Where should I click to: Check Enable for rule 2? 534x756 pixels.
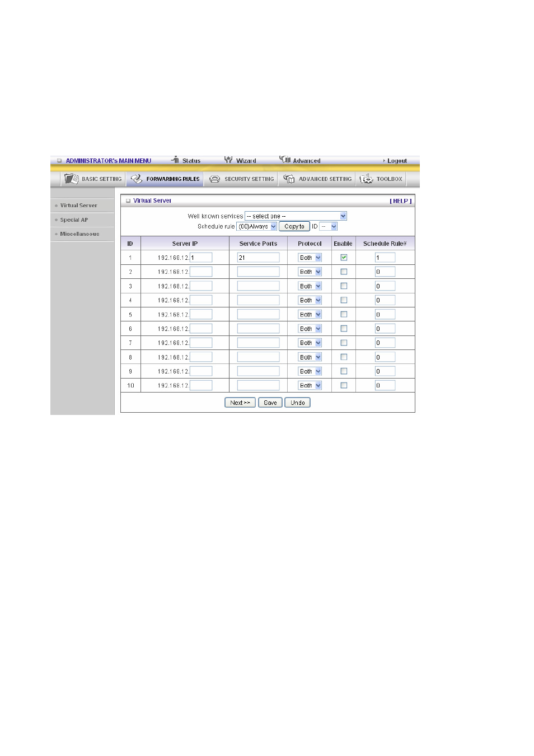point(344,272)
